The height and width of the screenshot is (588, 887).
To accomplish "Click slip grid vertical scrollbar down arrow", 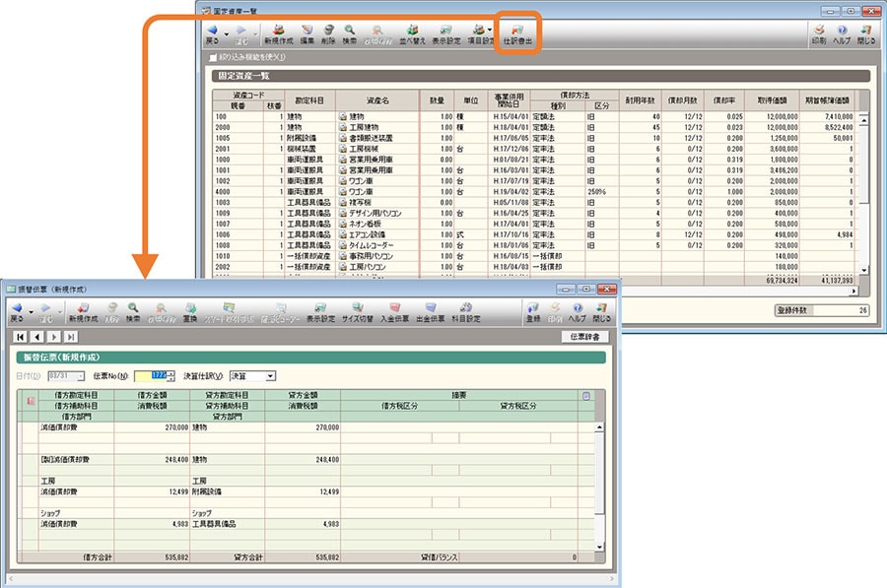I will (599, 547).
